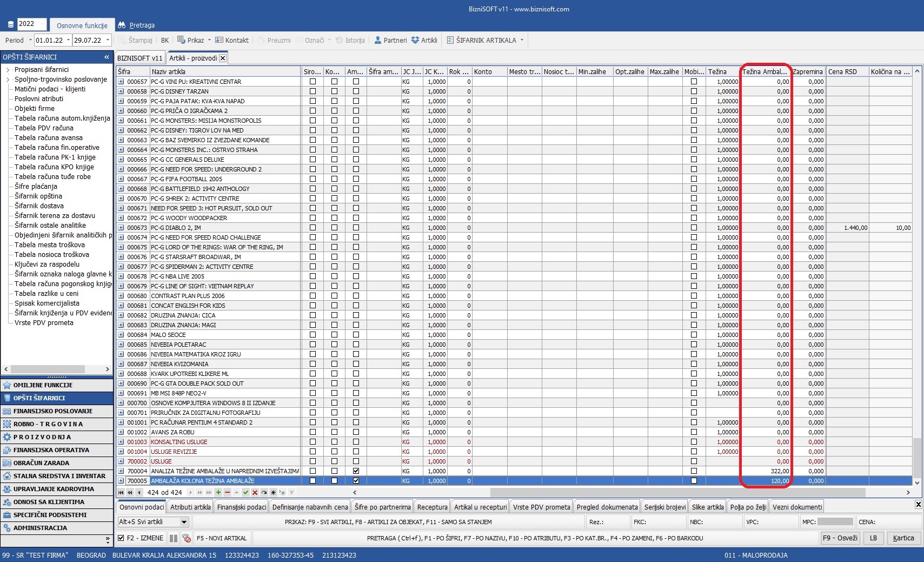Screen dimensions: 924x562
Task: Check the Mobi checkbox for row 000657
Action: 694,82
